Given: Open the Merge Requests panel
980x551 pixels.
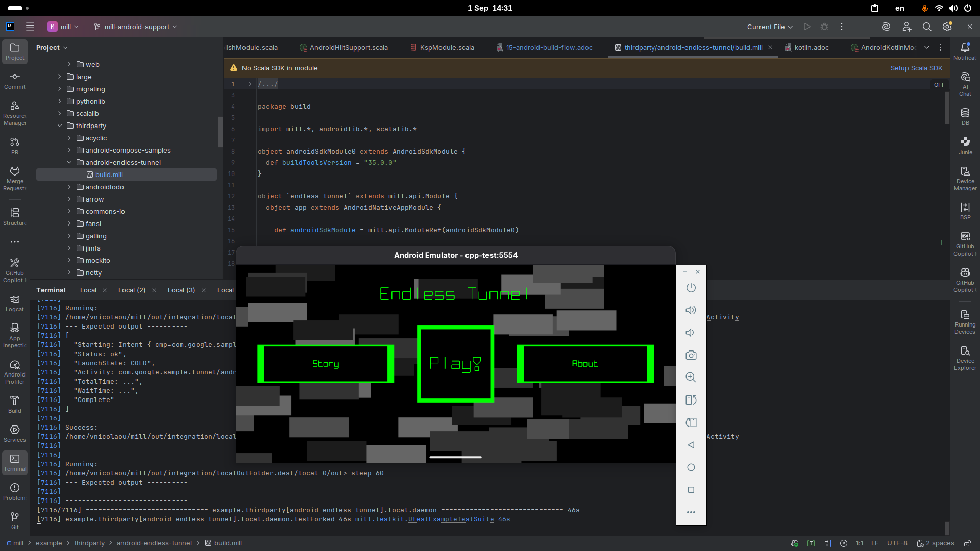Looking at the screenshot, I should click(x=15, y=178).
